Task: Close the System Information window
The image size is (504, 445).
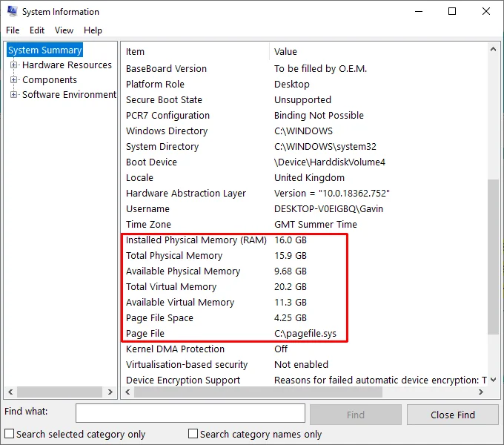Action: 486,12
